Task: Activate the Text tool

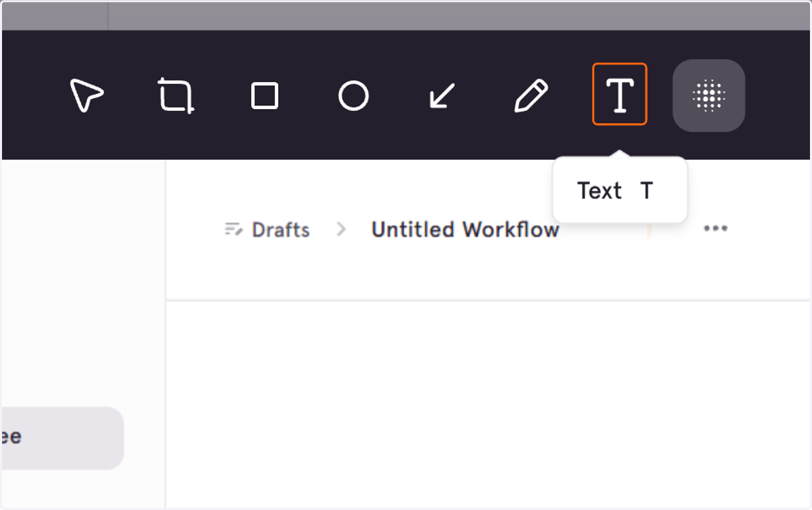Action: [620, 94]
